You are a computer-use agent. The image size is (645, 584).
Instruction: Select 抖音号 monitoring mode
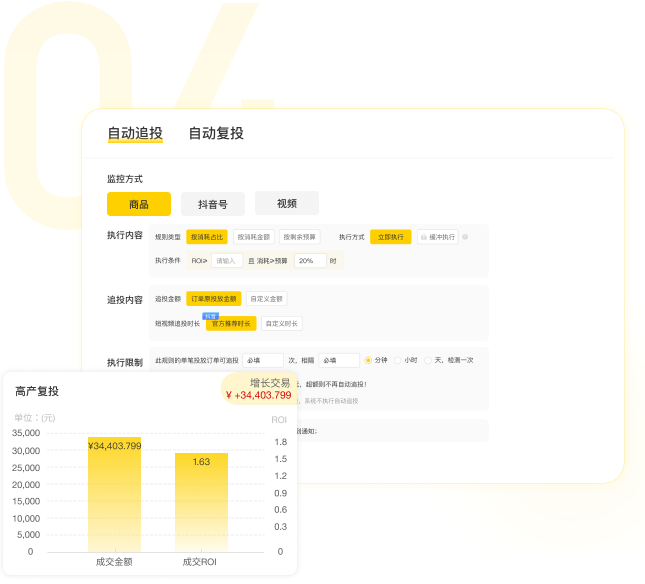pyautogui.click(x=213, y=204)
